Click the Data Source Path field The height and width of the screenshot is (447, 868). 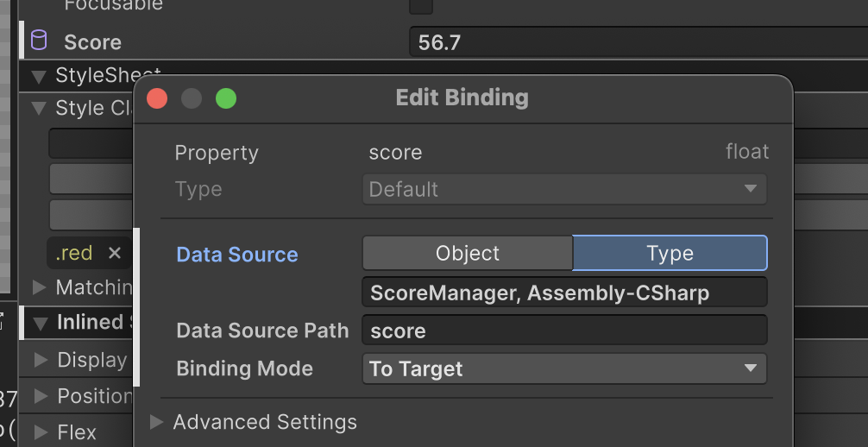(x=564, y=331)
